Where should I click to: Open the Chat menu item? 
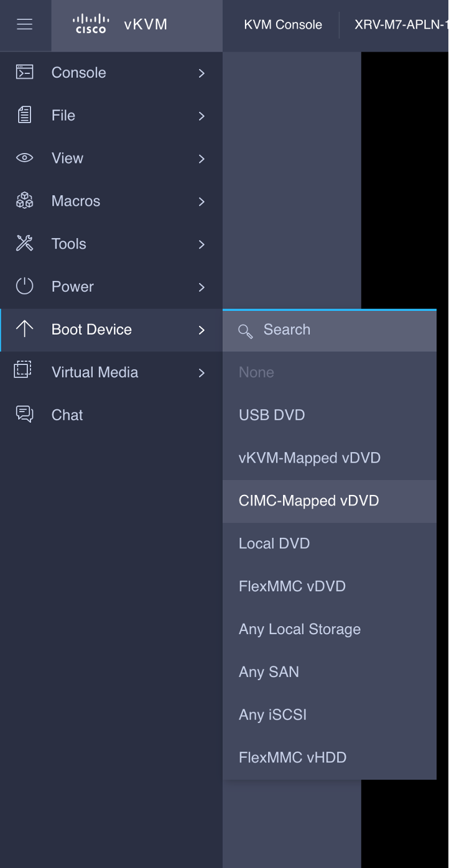click(x=111, y=415)
